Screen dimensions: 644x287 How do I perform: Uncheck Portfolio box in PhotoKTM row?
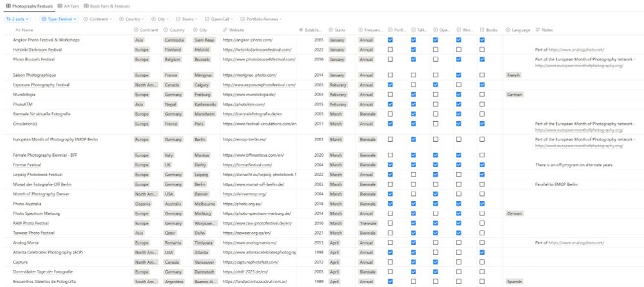pyautogui.click(x=390, y=104)
